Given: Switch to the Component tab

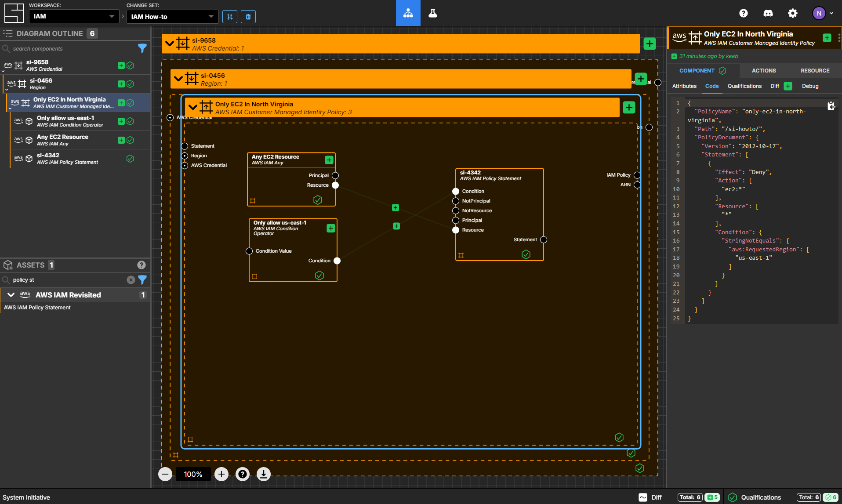Looking at the screenshot, I should click(x=703, y=70).
